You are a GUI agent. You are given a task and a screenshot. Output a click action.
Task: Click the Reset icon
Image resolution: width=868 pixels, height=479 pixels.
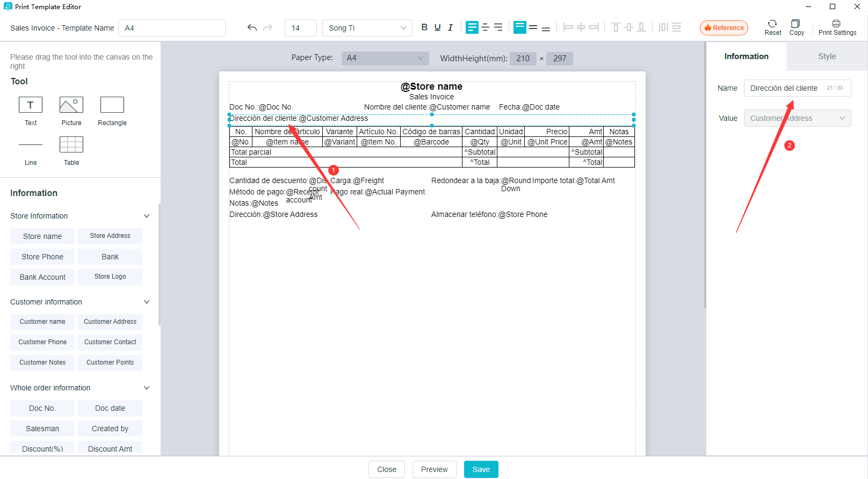tap(772, 24)
